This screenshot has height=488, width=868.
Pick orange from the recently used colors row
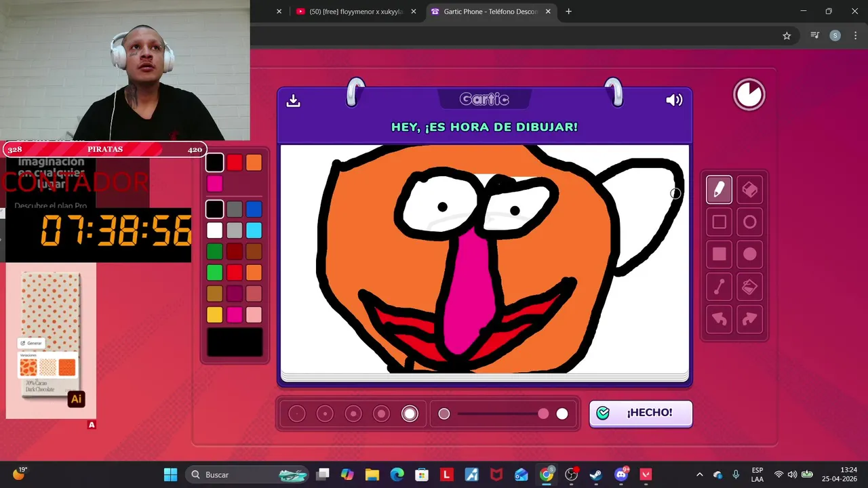pyautogui.click(x=254, y=163)
